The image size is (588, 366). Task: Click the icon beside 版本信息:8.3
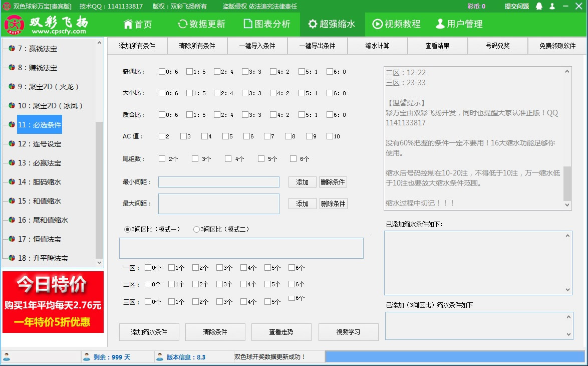160,356
